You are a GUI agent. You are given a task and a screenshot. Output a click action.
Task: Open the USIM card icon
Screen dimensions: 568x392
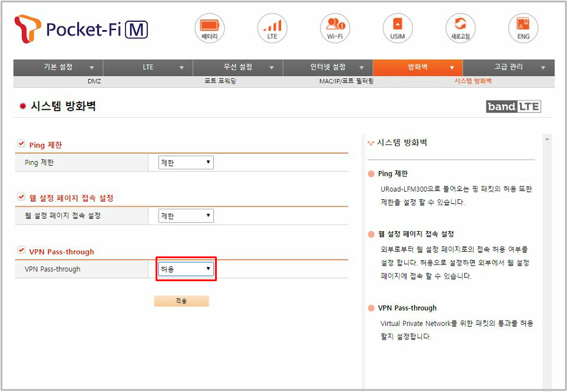398,28
